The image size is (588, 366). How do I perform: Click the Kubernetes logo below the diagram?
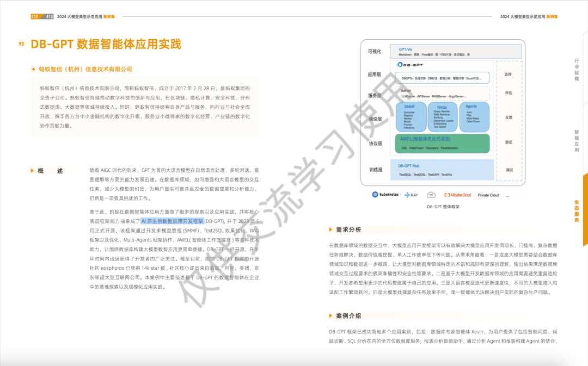point(385,195)
